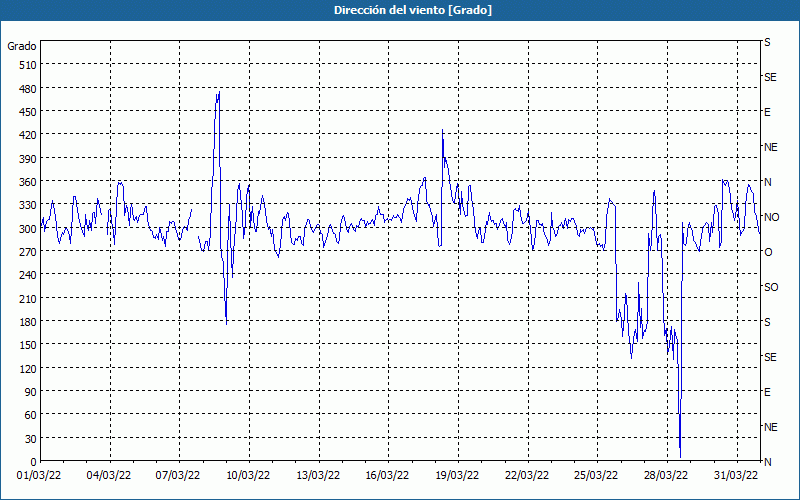Click the 510 value on left axis
This screenshot has width=800, height=500.
coord(28,65)
